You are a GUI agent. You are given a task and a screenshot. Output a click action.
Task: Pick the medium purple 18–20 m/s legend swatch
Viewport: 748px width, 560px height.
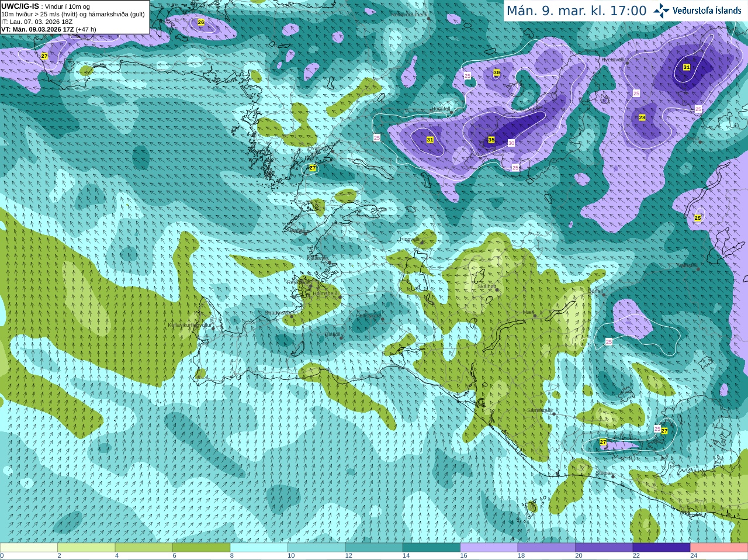[546, 548]
